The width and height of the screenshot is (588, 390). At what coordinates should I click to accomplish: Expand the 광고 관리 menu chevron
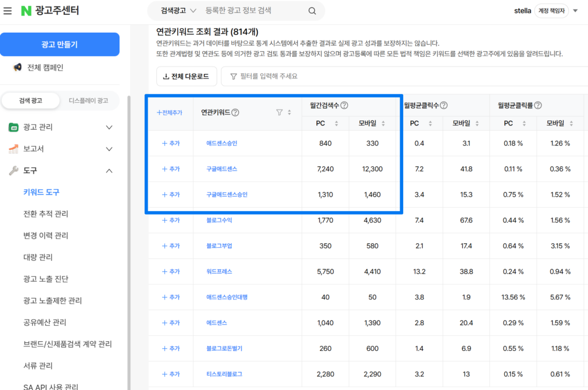click(109, 127)
